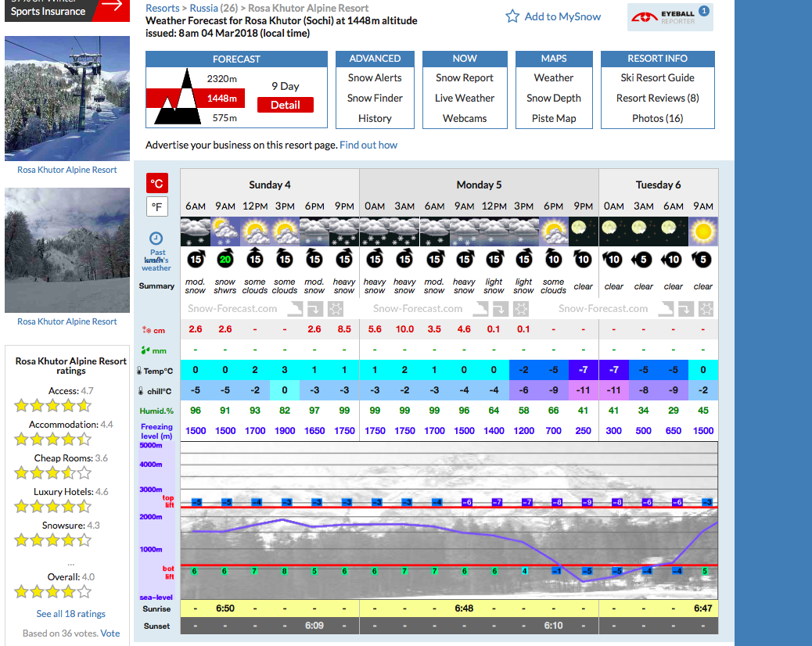Screen dimensions: 812x646
Task: Click the green Sunday 9AM wind icon showing 20
Action: [225, 259]
